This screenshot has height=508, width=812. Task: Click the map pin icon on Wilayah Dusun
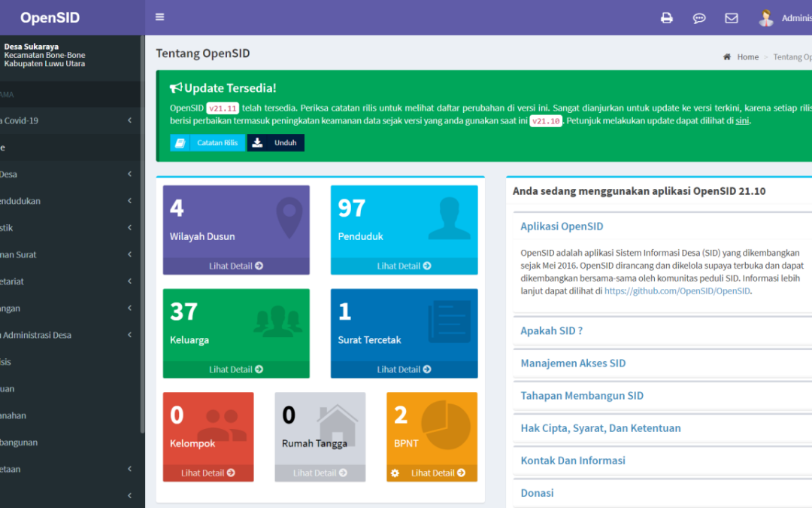pos(289,217)
